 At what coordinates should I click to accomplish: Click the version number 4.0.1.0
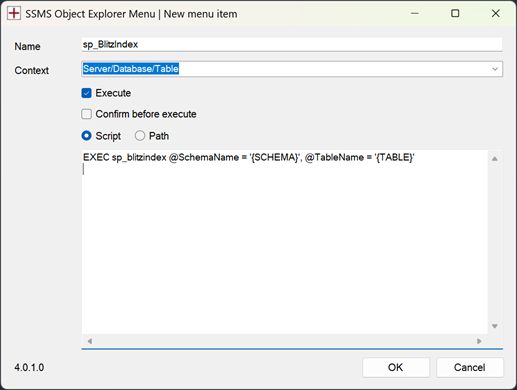(x=29, y=367)
